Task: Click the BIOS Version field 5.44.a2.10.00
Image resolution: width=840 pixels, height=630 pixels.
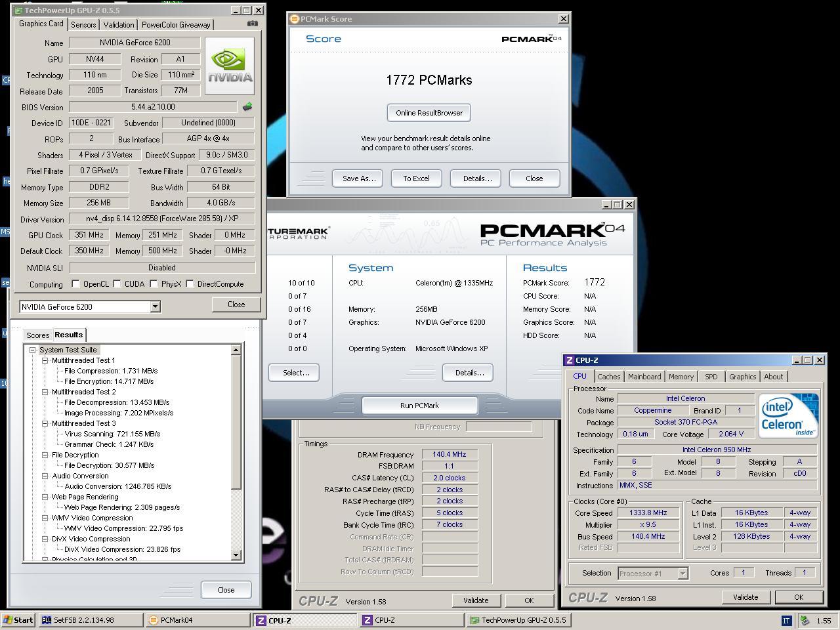Action: click(x=153, y=107)
